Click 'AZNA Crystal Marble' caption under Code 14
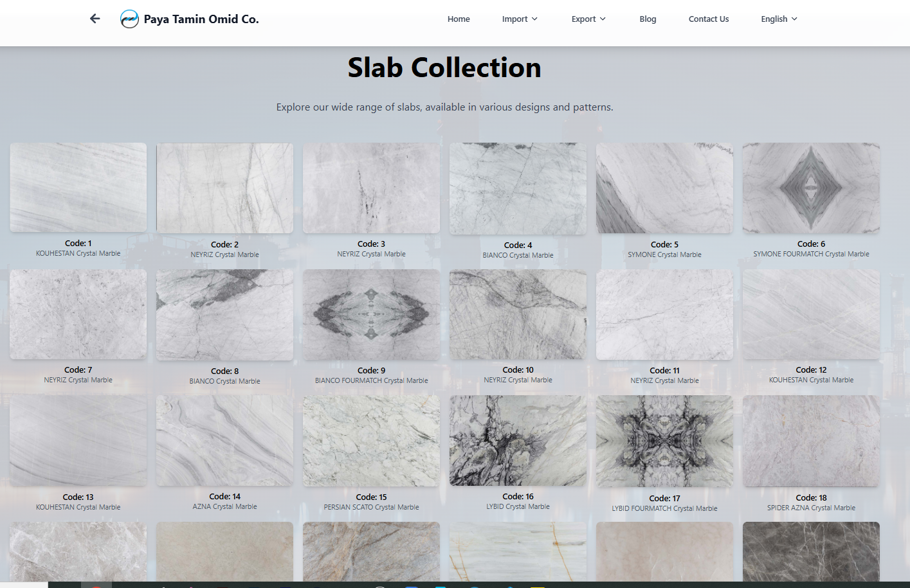910x588 pixels. [225, 506]
